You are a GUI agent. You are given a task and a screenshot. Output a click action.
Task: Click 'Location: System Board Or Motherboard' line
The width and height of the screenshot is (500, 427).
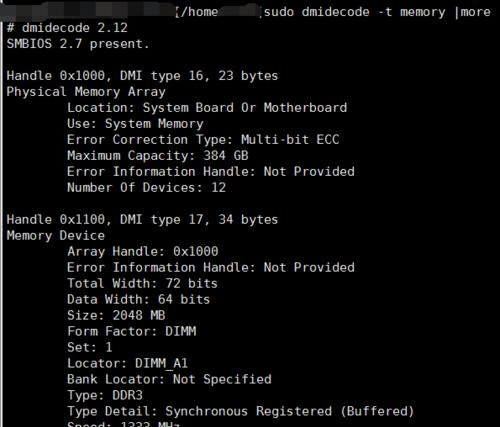coord(207,108)
